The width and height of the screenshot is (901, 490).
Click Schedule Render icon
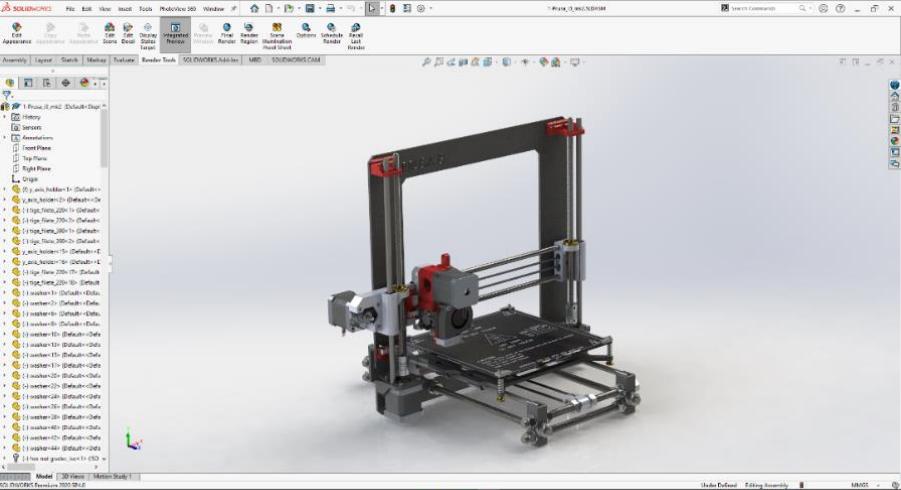(331, 33)
